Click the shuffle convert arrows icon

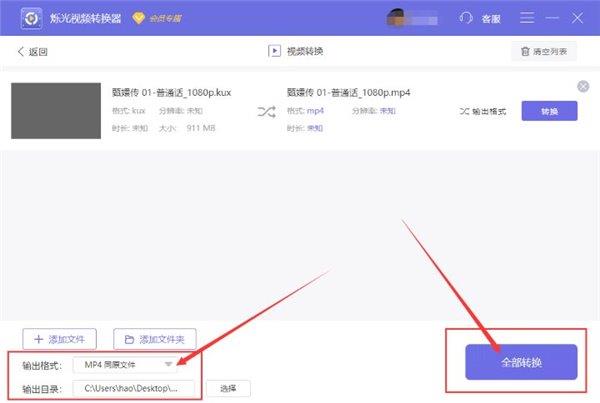pyautogui.click(x=266, y=112)
